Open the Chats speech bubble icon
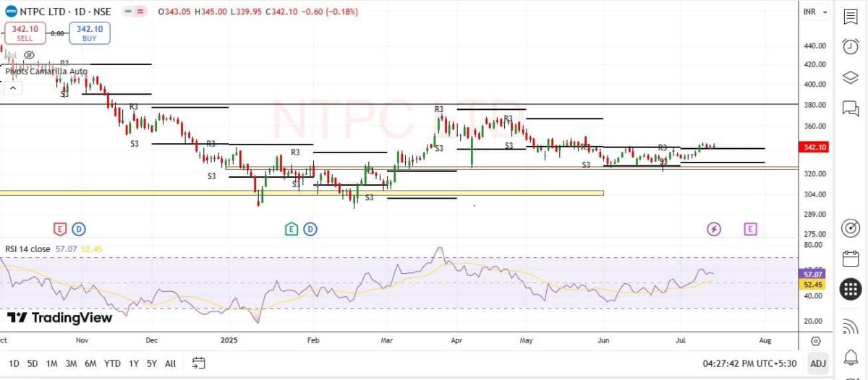Image resolution: width=868 pixels, height=380 pixels. click(850, 108)
